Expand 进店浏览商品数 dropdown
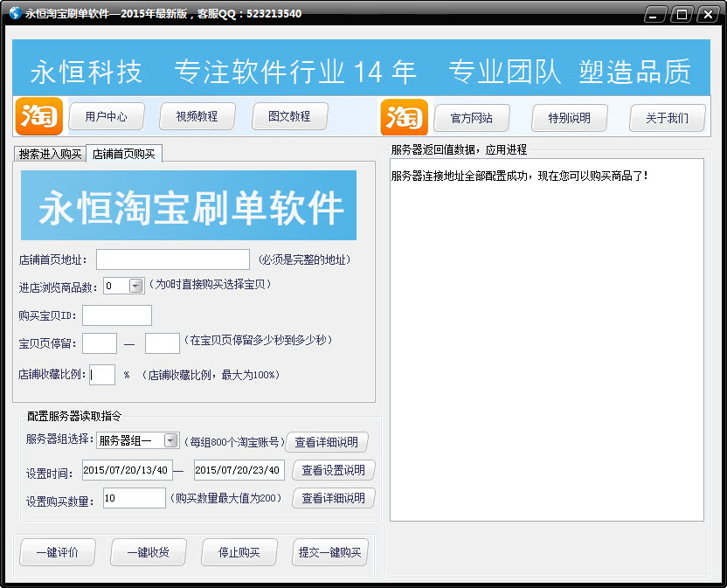 tap(135, 286)
